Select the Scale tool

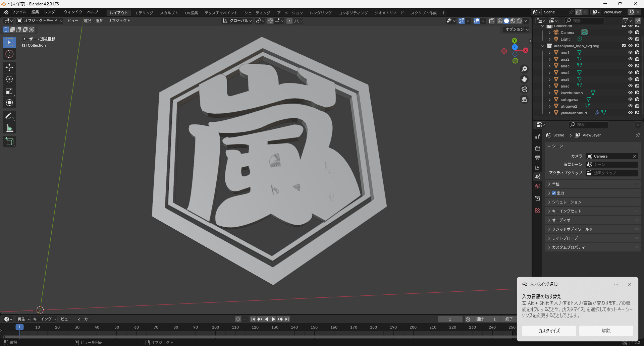[9, 91]
